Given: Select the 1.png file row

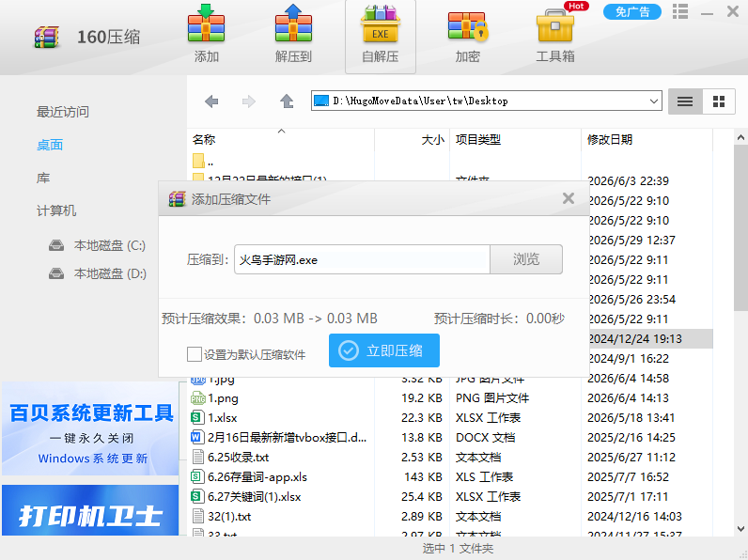Looking at the screenshot, I should [x=451, y=397].
